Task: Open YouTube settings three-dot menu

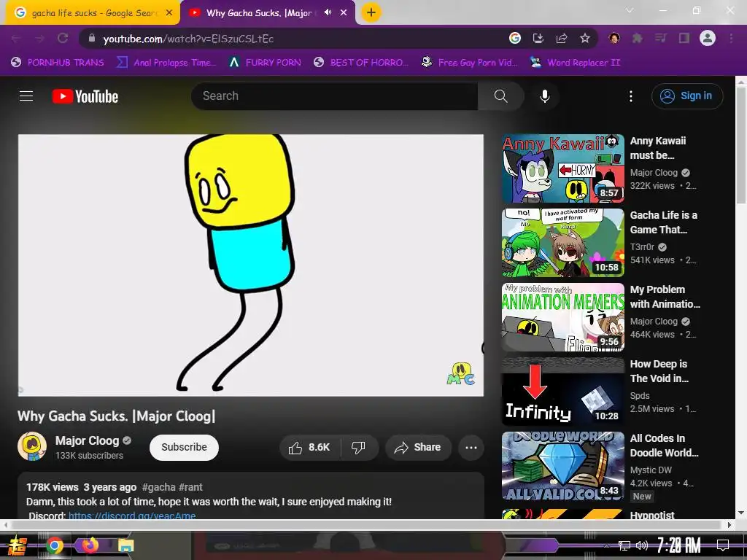Action: point(631,96)
